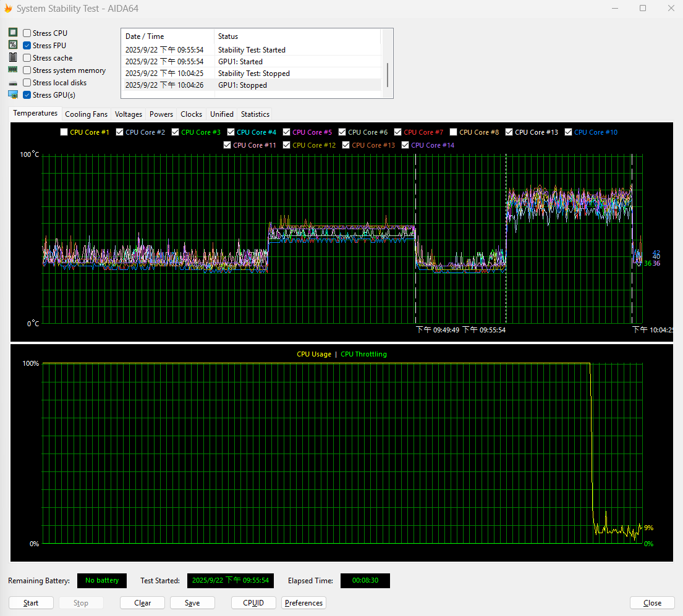The width and height of the screenshot is (683, 616).
Task: Open the Voltages tab
Action: (129, 114)
